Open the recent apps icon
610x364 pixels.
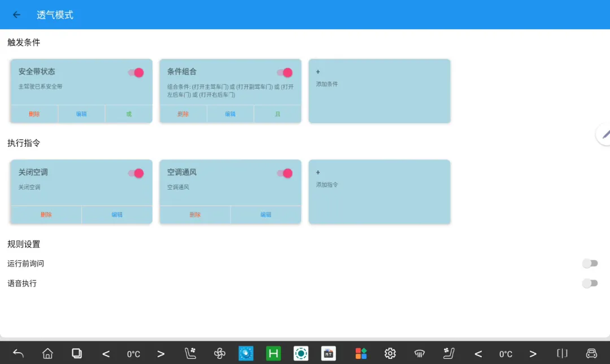tap(77, 353)
